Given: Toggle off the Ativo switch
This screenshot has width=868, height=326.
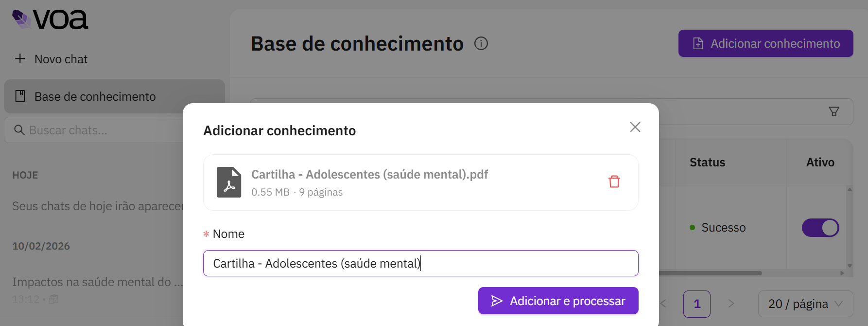Looking at the screenshot, I should (820, 228).
